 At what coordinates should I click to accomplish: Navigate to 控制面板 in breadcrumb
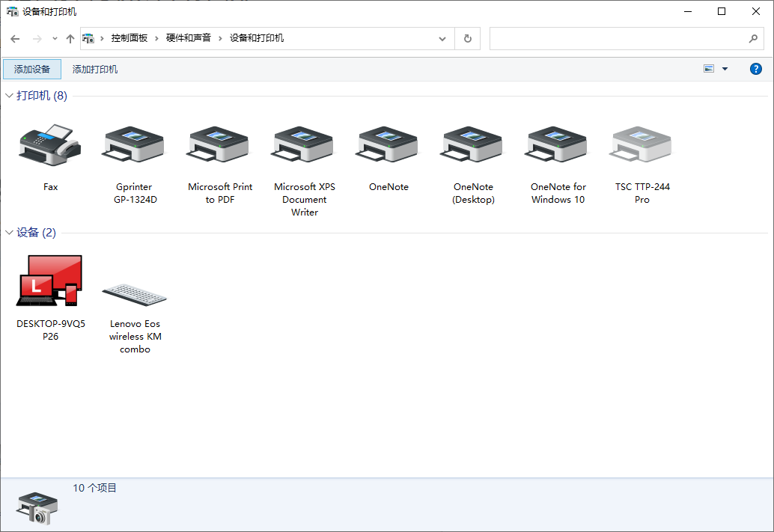pyautogui.click(x=129, y=38)
